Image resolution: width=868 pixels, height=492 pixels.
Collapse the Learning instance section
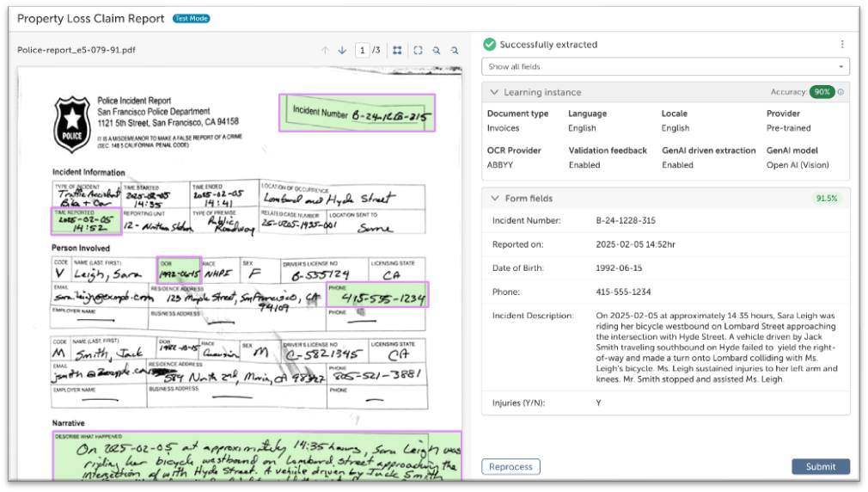494,92
